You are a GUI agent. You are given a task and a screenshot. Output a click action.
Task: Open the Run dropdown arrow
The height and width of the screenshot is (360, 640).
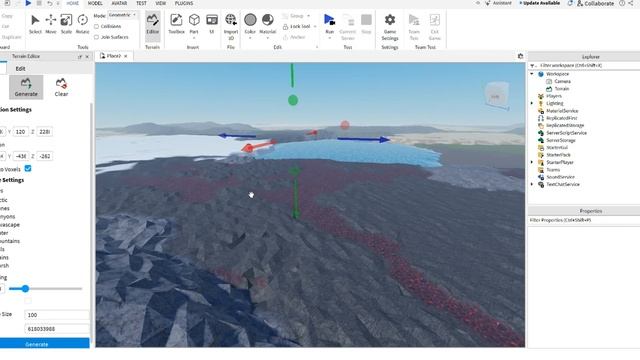(329, 38)
